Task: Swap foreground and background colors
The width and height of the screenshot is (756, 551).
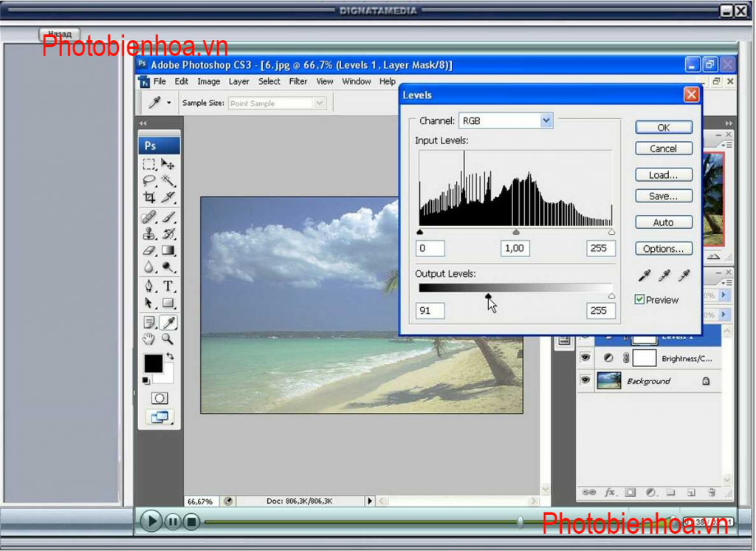Action: tap(170, 356)
